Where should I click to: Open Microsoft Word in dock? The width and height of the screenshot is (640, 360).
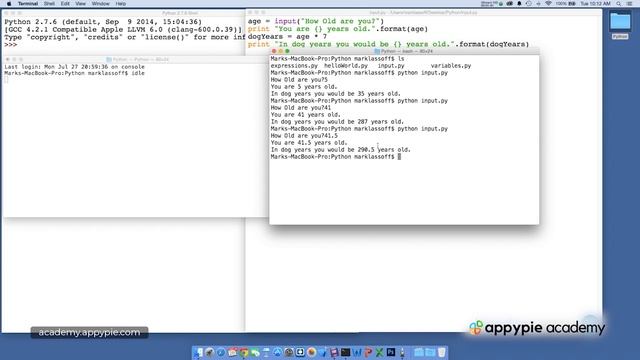tap(357, 352)
